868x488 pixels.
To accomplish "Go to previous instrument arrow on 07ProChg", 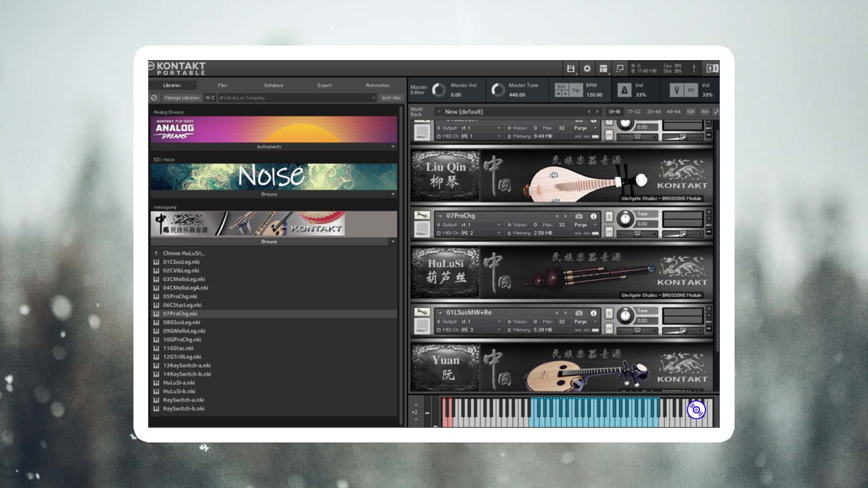I will (557, 216).
